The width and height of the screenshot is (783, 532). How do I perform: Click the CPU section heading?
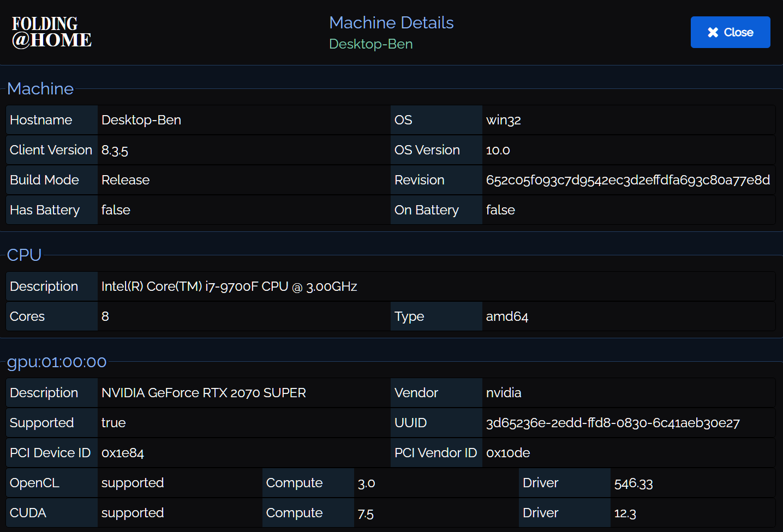[x=24, y=255]
